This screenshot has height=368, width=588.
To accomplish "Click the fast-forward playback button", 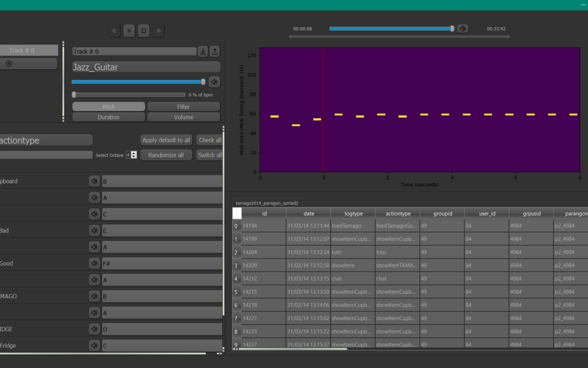I will (x=158, y=31).
